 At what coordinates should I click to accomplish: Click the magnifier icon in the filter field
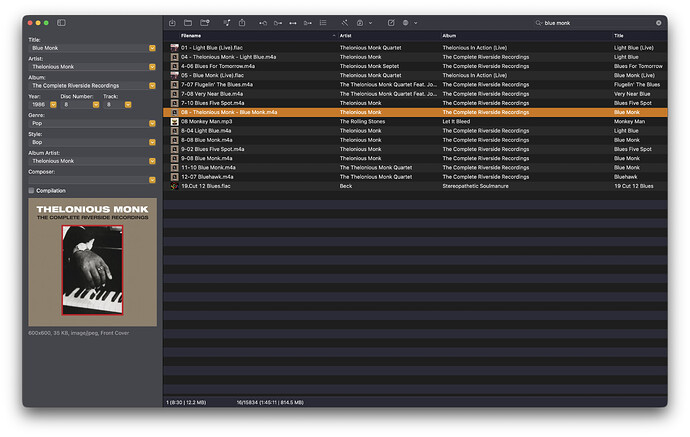[x=539, y=23]
